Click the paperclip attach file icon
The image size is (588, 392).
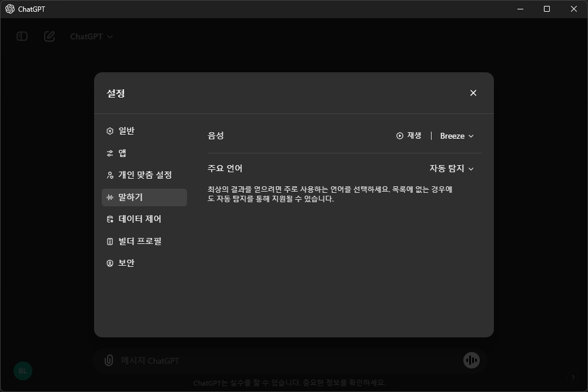pos(109,360)
